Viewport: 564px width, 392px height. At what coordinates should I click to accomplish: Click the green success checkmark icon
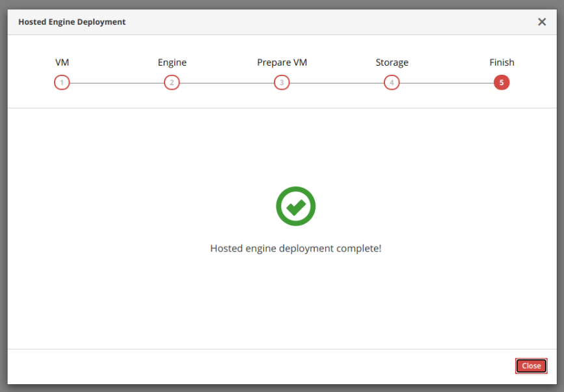(x=295, y=207)
